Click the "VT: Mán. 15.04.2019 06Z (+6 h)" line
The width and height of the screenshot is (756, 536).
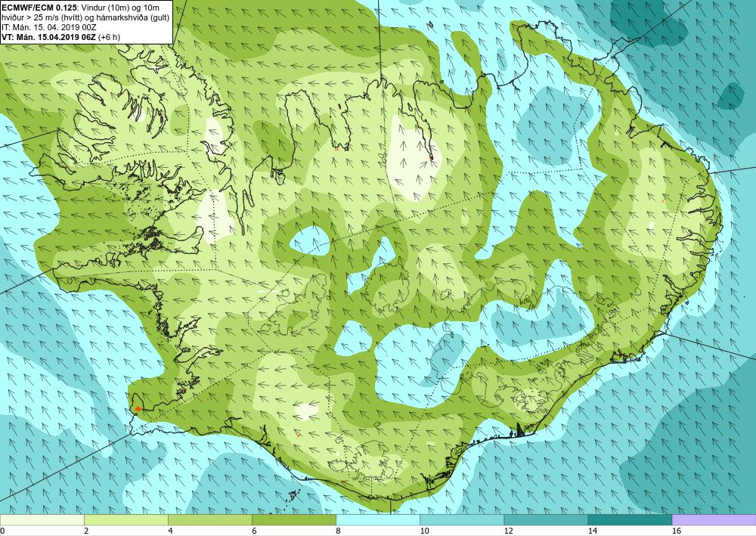[x=60, y=37]
